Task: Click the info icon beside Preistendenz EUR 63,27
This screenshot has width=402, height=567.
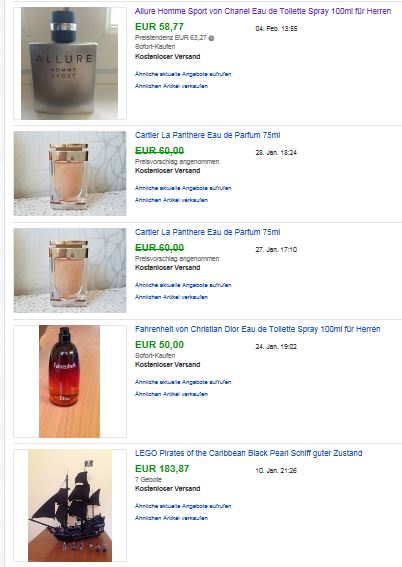Action: coord(211,38)
